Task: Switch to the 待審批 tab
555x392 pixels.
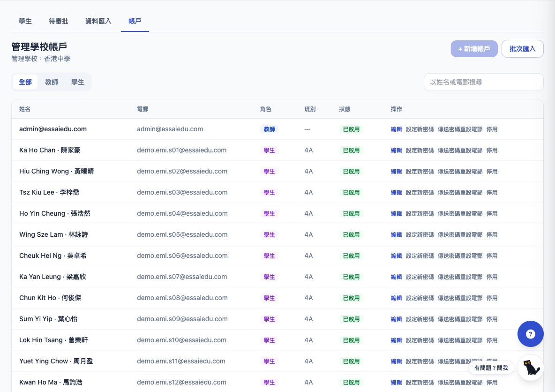Action: coord(59,21)
